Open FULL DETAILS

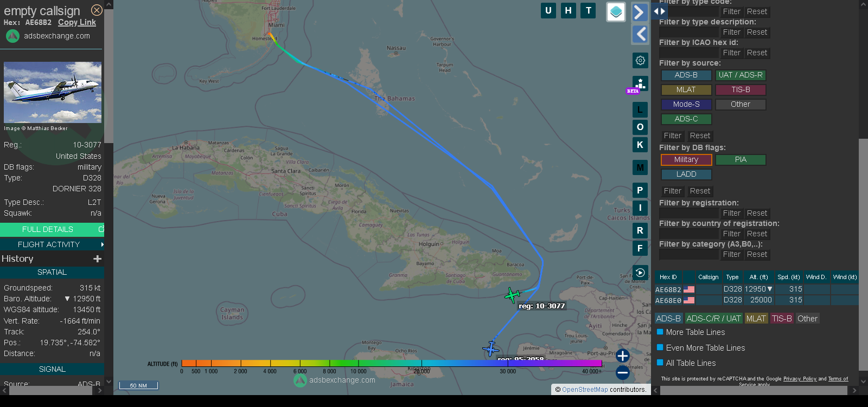(x=52, y=229)
